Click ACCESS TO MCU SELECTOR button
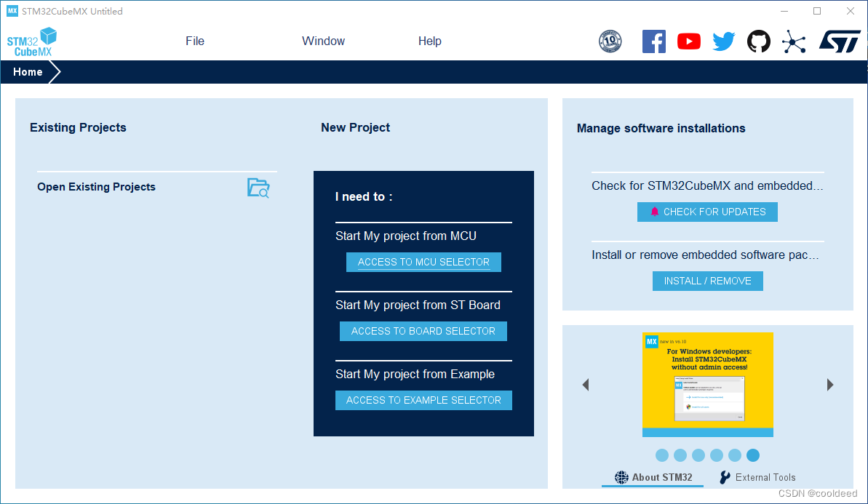The height and width of the screenshot is (504, 868). (423, 263)
